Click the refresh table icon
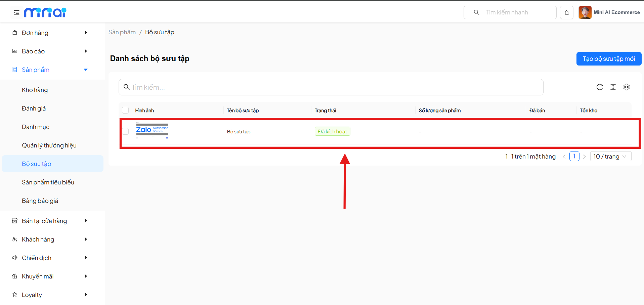The width and height of the screenshot is (644, 305). [x=599, y=87]
